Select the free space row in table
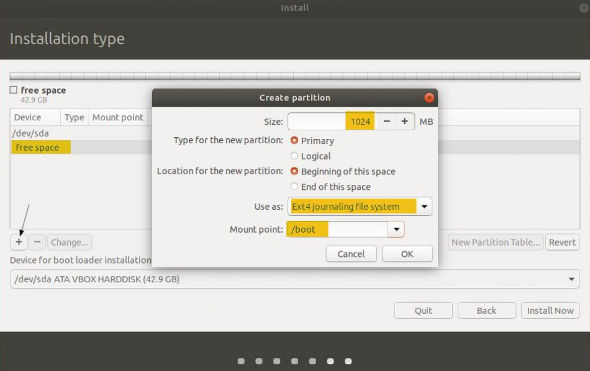The width and height of the screenshot is (590, 371). click(x=295, y=147)
